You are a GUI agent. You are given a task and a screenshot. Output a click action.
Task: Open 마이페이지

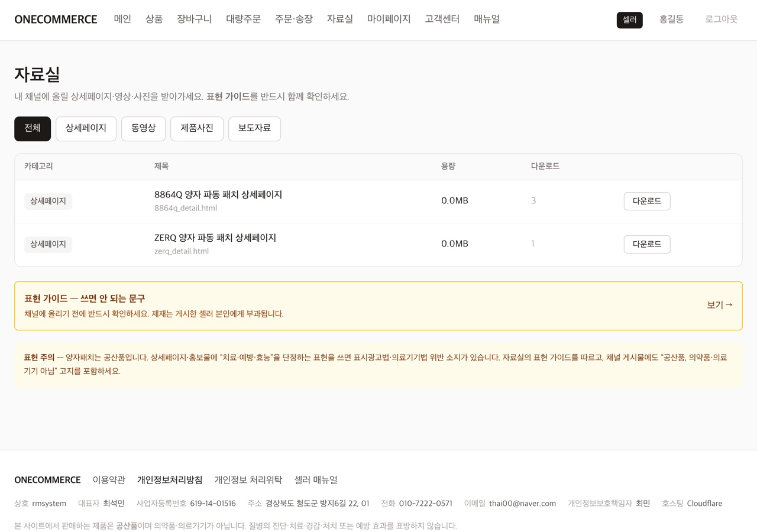coord(389,19)
